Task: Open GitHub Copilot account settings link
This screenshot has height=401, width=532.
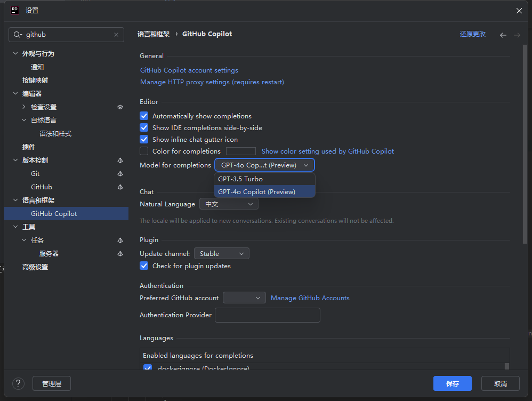Action: pyautogui.click(x=189, y=70)
